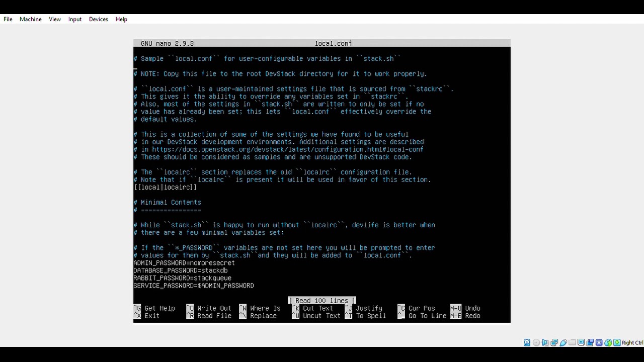Click the Go To Line shortcut label
The height and width of the screenshot is (362, 644).
(427, 316)
